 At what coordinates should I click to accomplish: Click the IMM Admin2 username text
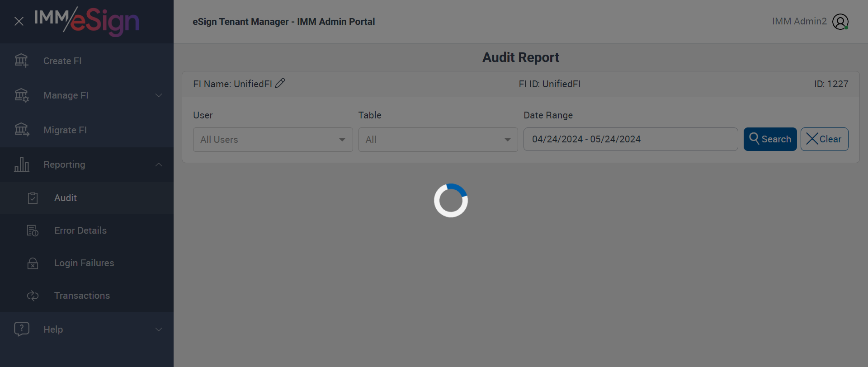tap(799, 21)
